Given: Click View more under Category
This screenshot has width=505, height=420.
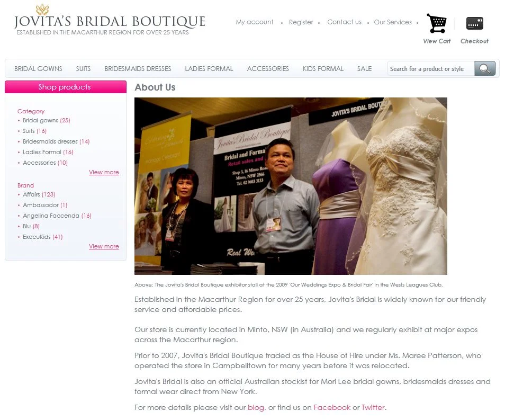Looking at the screenshot, I should tap(104, 172).
